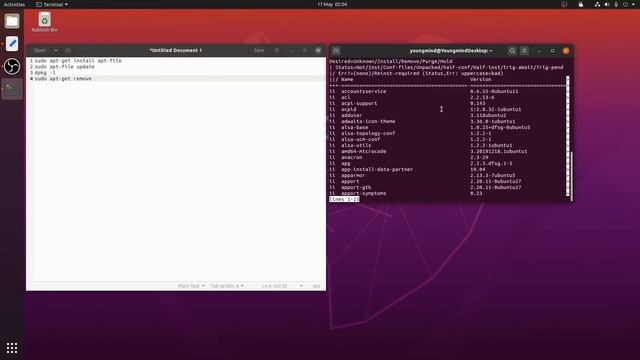
Task: Click the Open button in gedit
Action: tap(40, 50)
